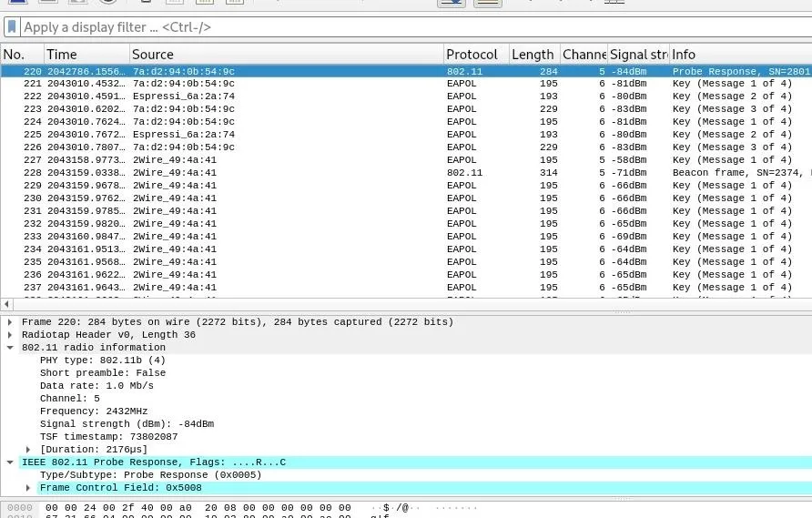Select the Data rate: 1.0 Mb/s field

pos(96,385)
